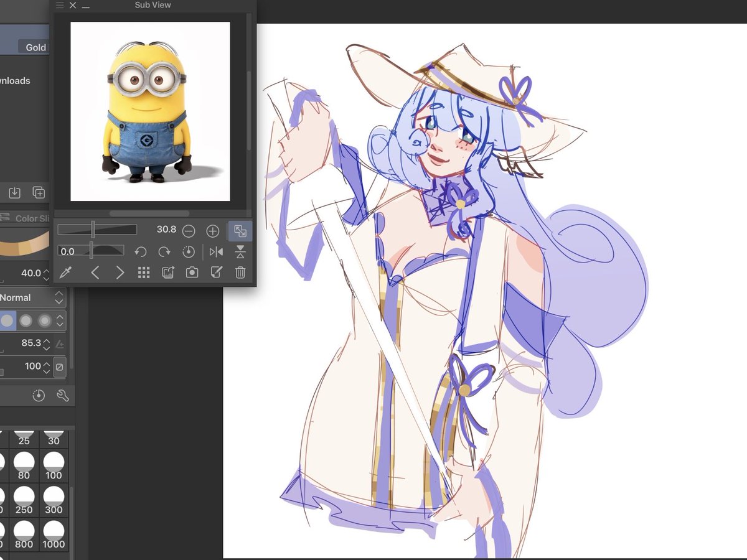Flip the Sub View image horizontally

tap(216, 252)
